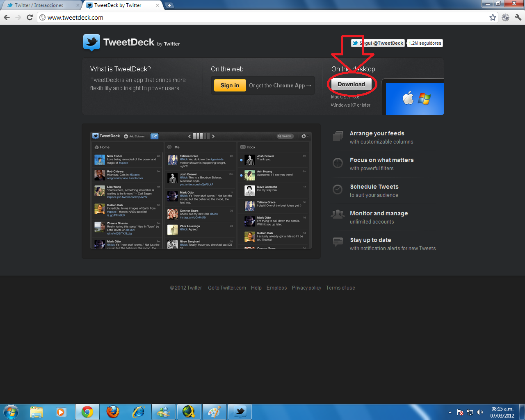Click the Add Column plus icon
Viewport: 525px width, 420px height.
(x=126, y=136)
